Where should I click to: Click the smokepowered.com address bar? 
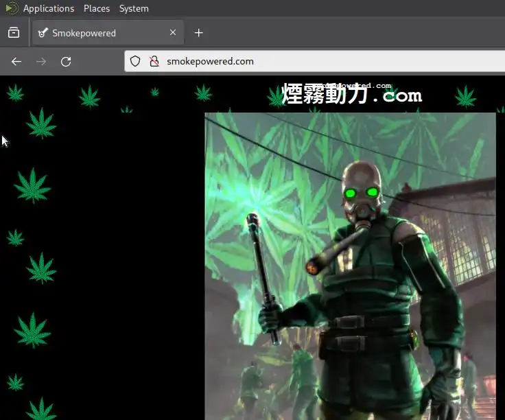pyautogui.click(x=315, y=61)
